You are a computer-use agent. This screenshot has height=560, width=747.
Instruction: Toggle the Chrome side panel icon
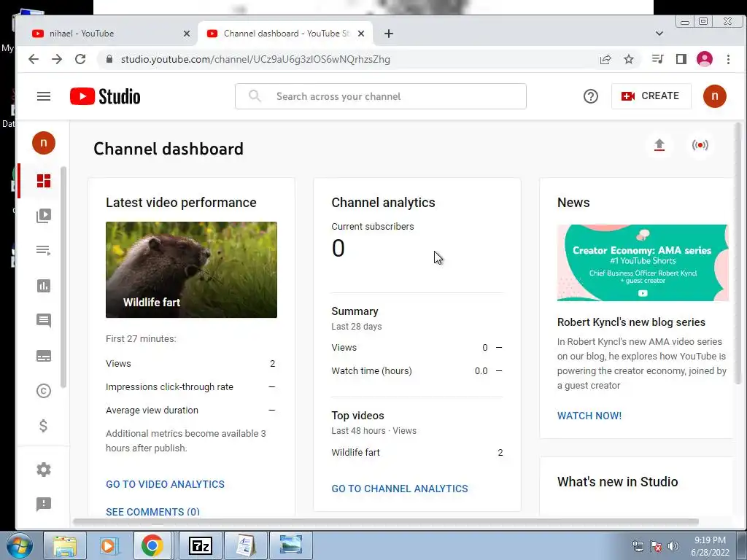point(681,59)
